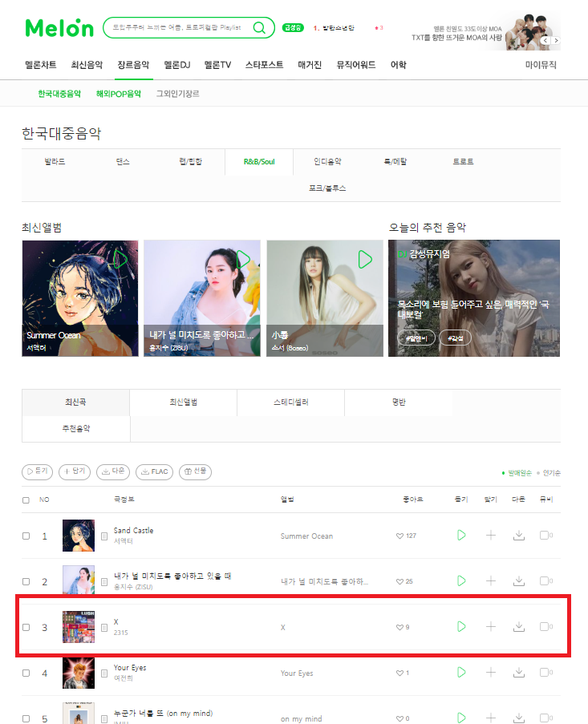Viewport: 588px width, 724px height.
Task: Open the 小暑 album thumbnail by Boseo
Action: tap(325, 298)
